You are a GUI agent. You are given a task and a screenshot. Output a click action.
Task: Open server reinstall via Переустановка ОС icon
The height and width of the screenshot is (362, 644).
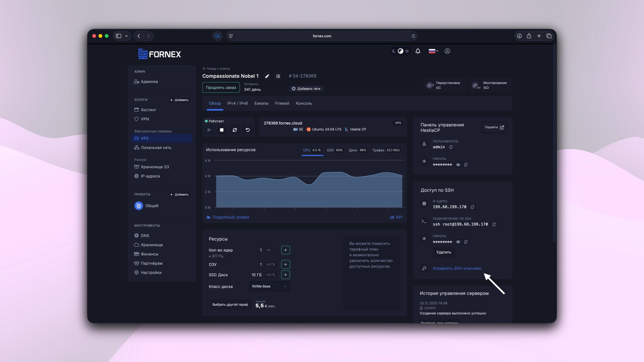pyautogui.click(x=430, y=85)
